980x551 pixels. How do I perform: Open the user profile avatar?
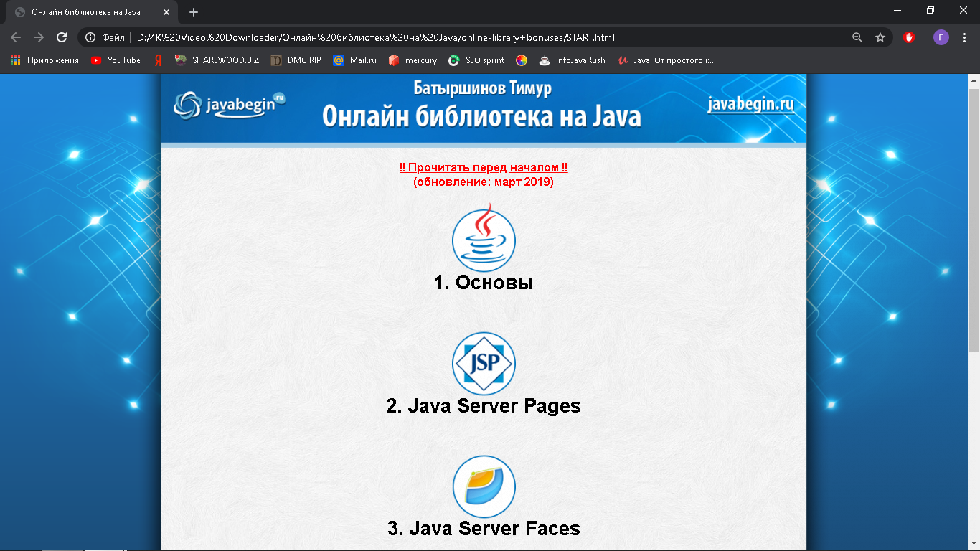[941, 37]
